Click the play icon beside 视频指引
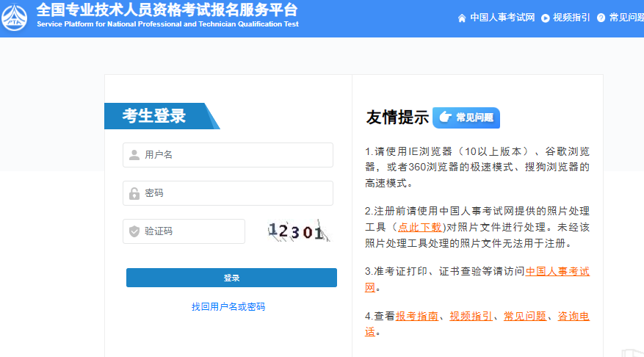The height and width of the screenshot is (357, 644). click(546, 18)
